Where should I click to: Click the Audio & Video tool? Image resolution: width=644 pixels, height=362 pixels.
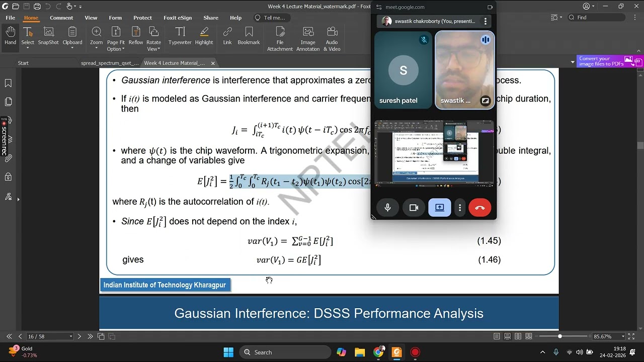click(x=332, y=39)
